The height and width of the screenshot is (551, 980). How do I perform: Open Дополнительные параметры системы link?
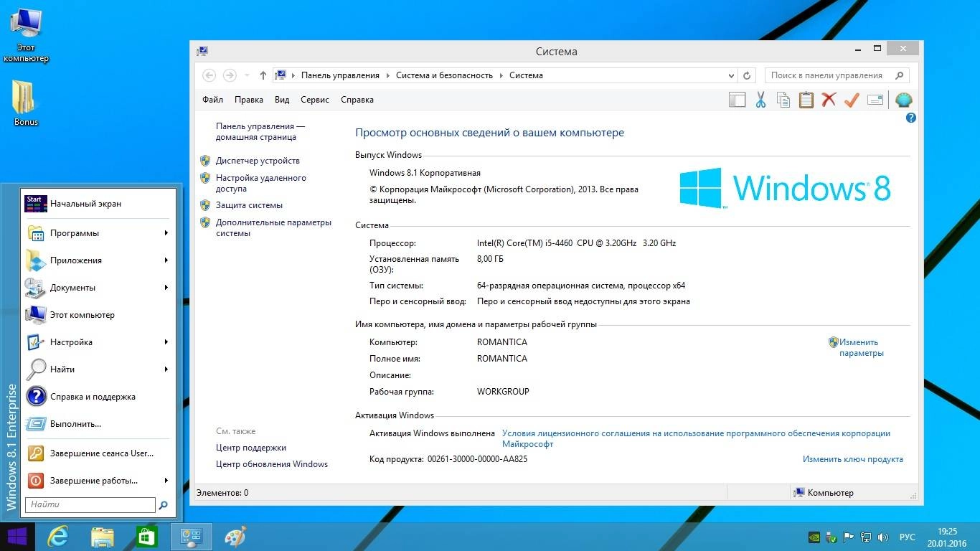click(273, 228)
